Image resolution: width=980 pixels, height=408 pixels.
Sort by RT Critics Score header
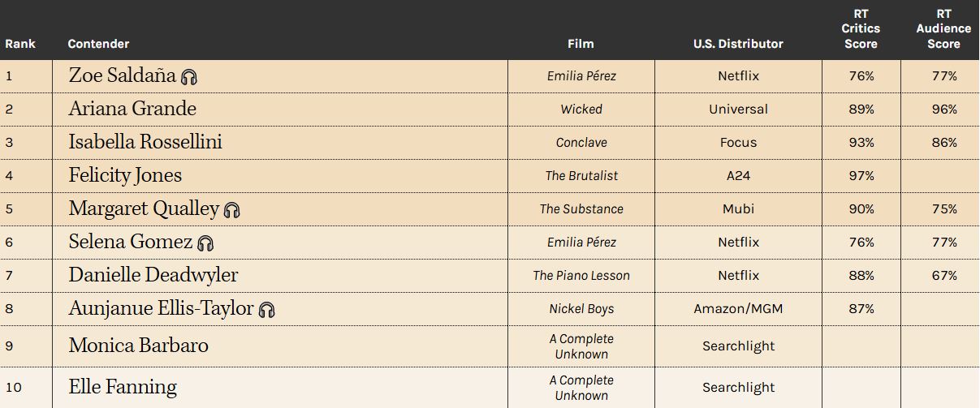coord(861,29)
